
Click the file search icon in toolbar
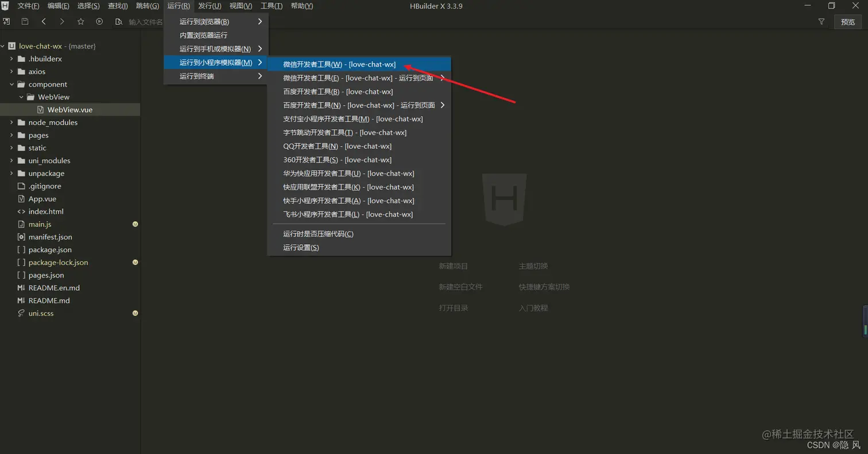tap(119, 22)
